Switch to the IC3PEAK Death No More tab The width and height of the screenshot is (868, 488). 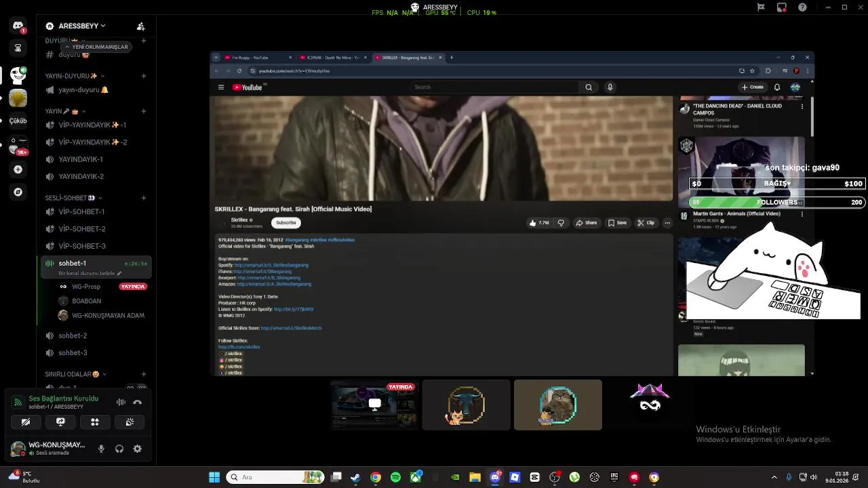pos(333,58)
